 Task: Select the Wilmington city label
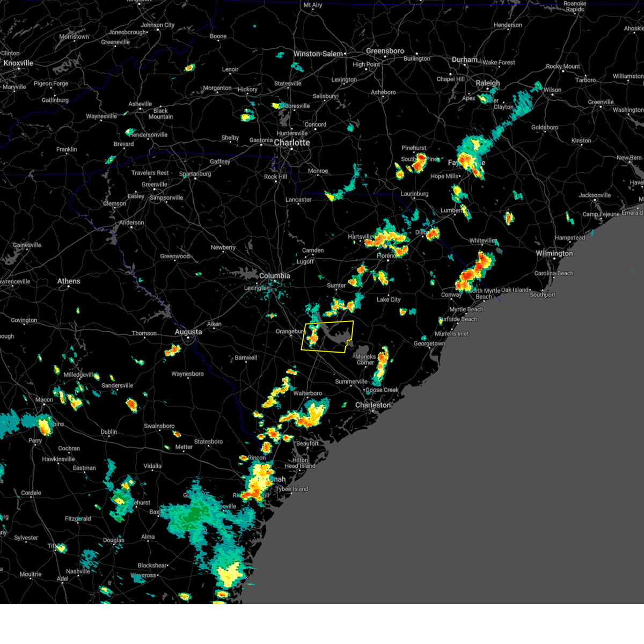tap(554, 253)
